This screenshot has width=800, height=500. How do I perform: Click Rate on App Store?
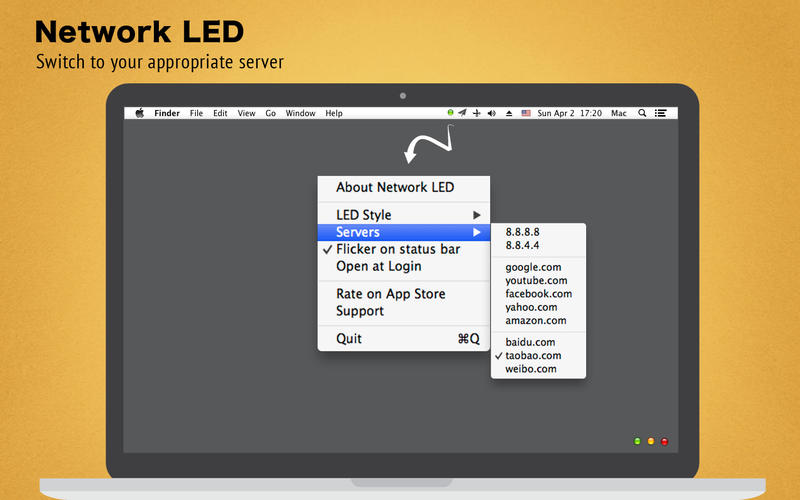point(404,294)
